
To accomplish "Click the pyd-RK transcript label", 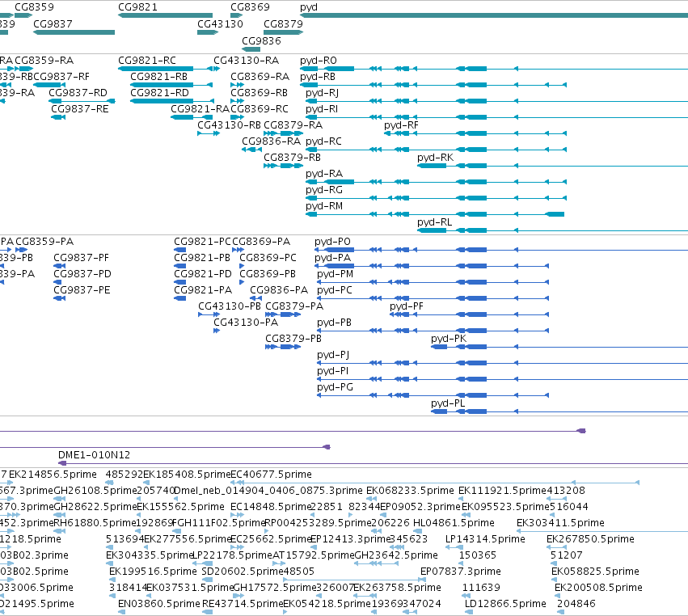I will click(x=435, y=158).
